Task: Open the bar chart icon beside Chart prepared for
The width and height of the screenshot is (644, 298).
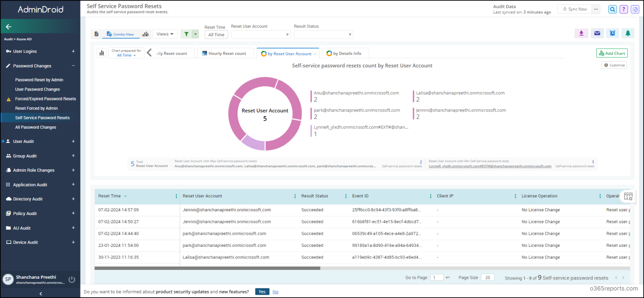Action: [x=101, y=53]
